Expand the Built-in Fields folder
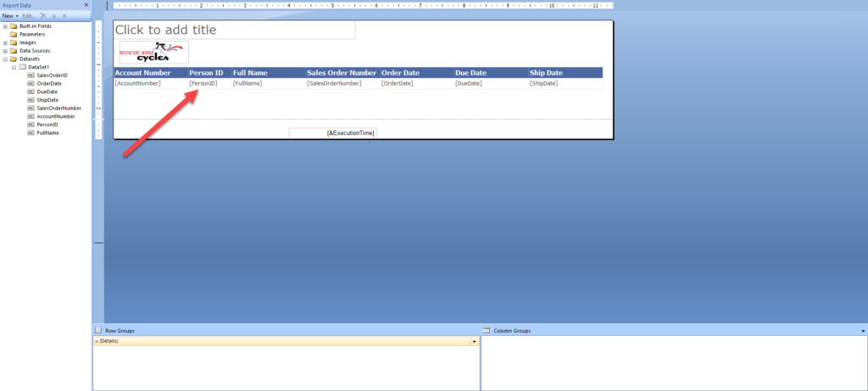The image size is (868, 391). click(x=6, y=26)
